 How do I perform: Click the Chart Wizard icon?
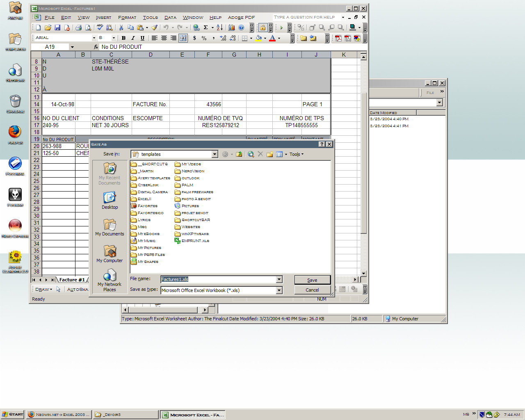click(x=232, y=27)
